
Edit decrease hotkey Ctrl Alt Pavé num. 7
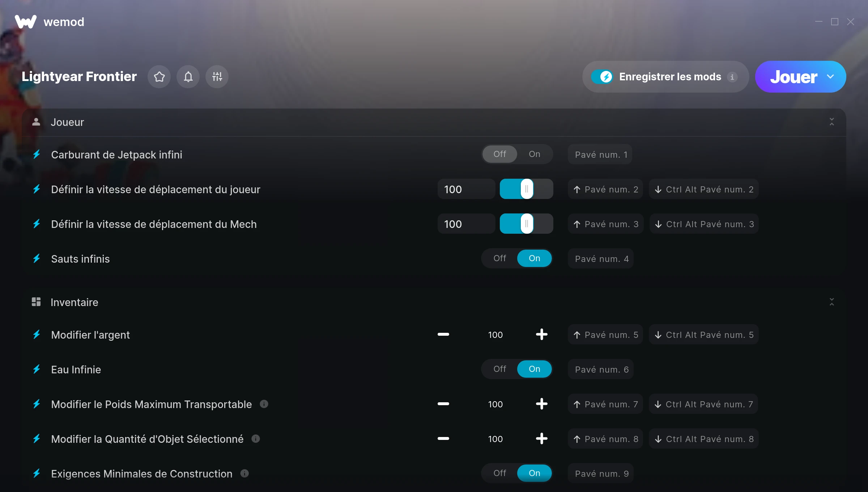pos(703,404)
